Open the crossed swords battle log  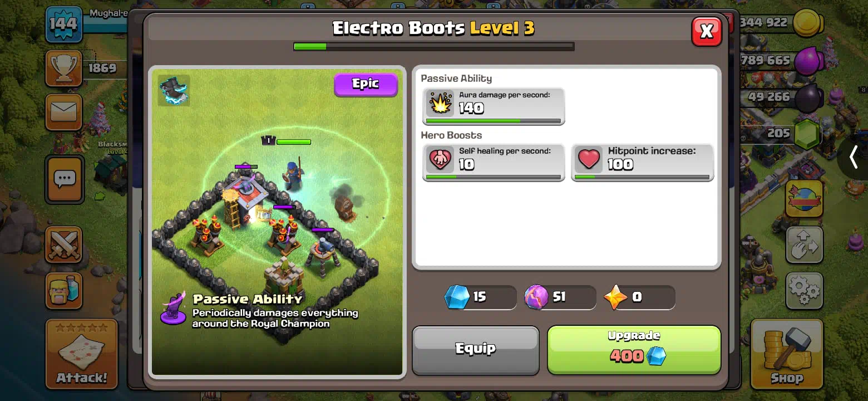pyautogui.click(x=63, y=244)
